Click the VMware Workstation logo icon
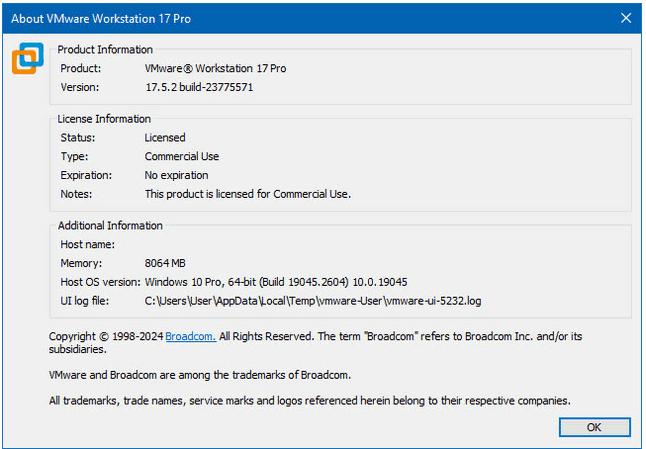 pos(27,59)
